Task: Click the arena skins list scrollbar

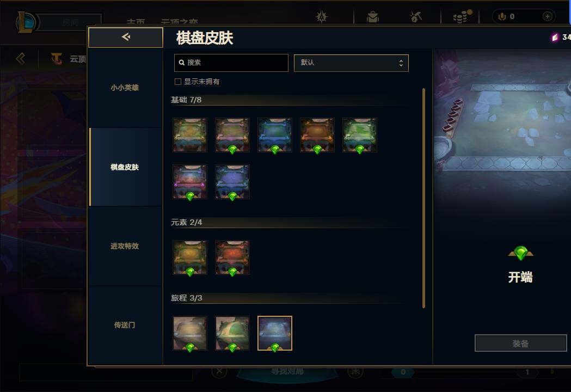Action: coord(423,198)
